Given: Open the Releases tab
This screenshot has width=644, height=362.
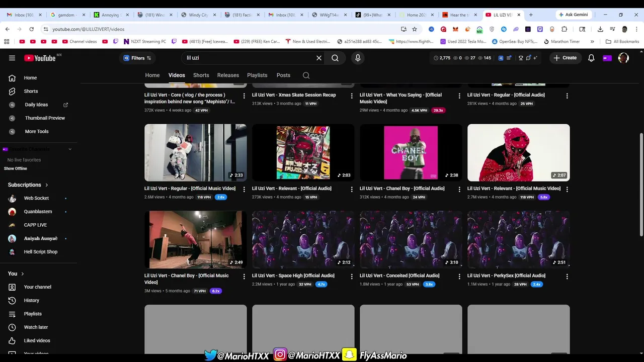Looking at the screenshot, I should click(x=228, y=75).
